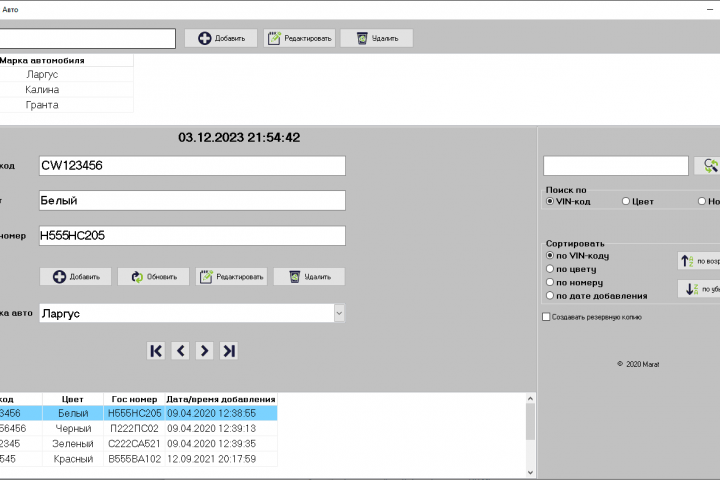Go to the next record
Viewport: 720px width, 480px height.
[x=204, y=351]
